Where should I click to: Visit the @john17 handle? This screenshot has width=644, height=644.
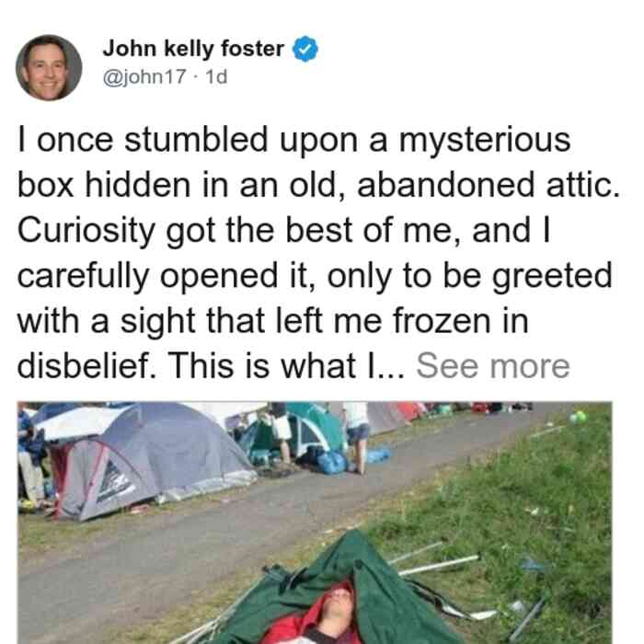pyautogui.click(x=144, y=76)
